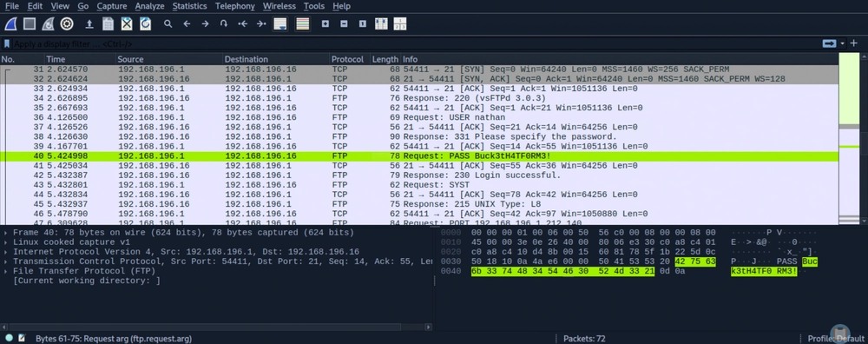Click highlighted hex bytes 42 75 63
This screenshot has height=344, width=868.
tap(695, 261)
